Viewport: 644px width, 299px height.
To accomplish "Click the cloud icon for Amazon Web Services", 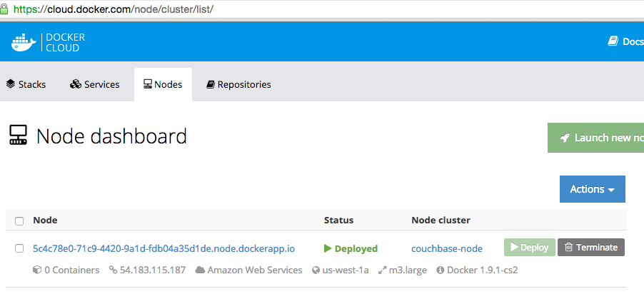I will (201, 270).
